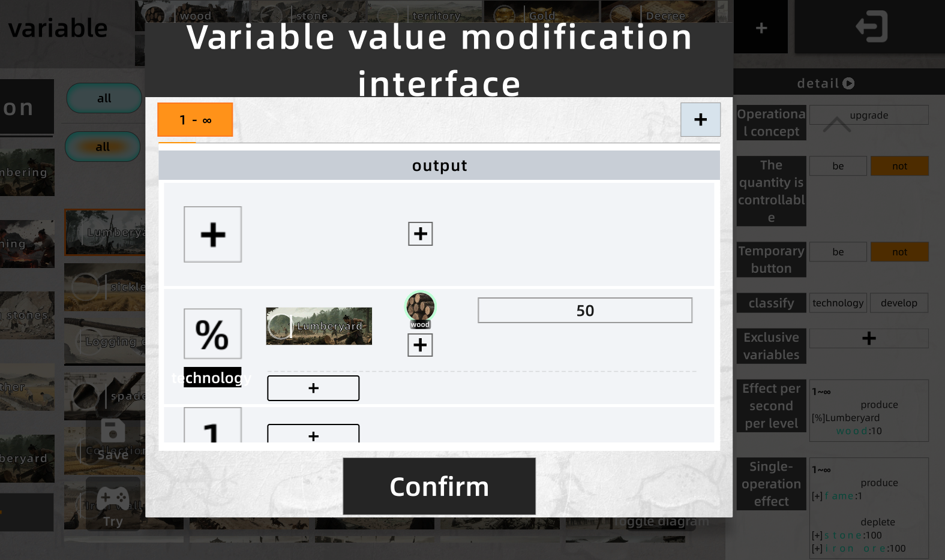Click the small plus box in first output row
Image resolution: width=945 pixels, height=560 pixels.
click(x=420, y=234)
